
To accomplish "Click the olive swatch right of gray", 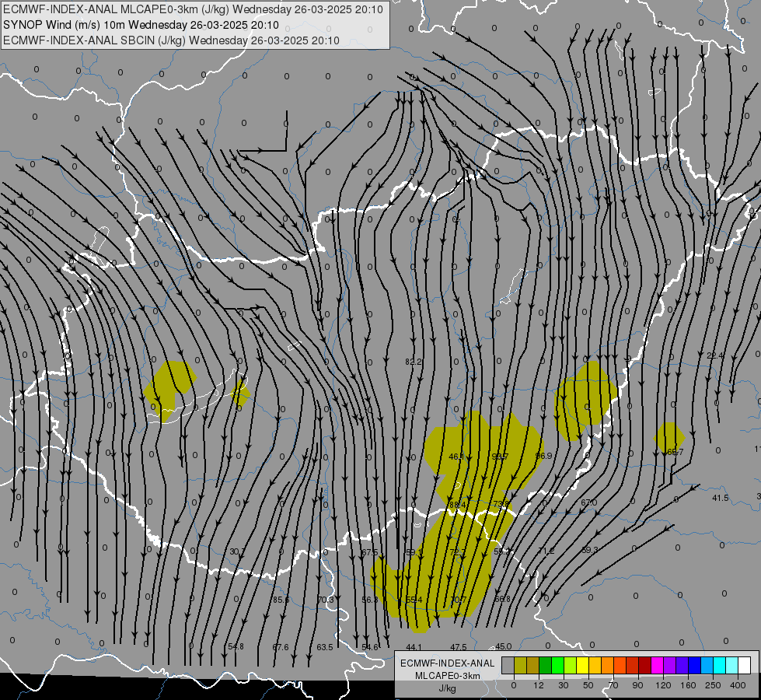I will [x=520, y=665].
